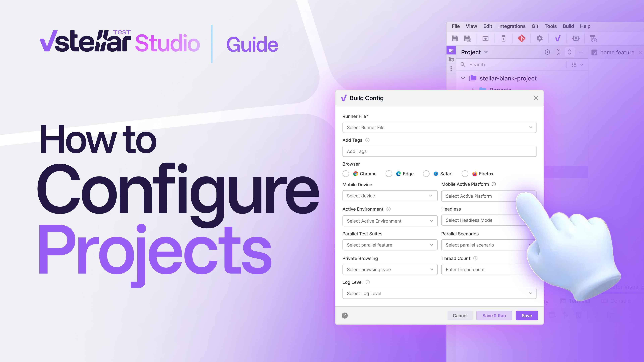Select the purple Stellar checkmark toolbar icon
The height and width of the screenshot is (362, 644).
pyautogui.click(x=558, y=39)
